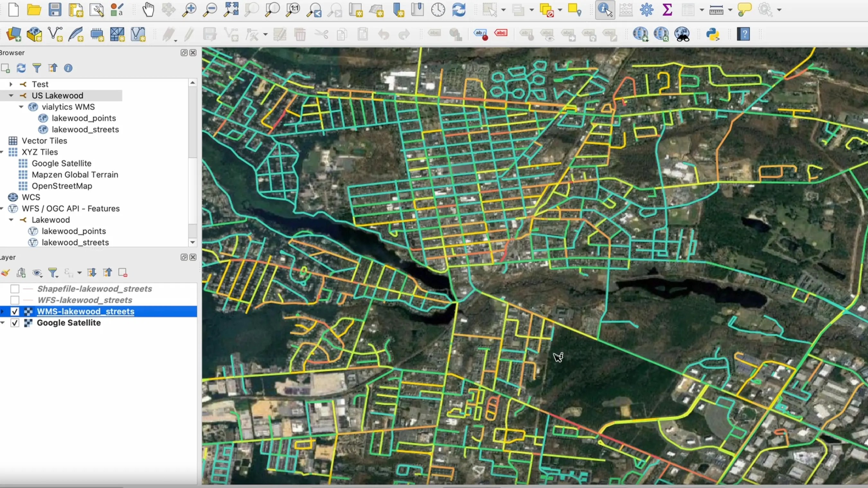
Task: Select the Pan Map hand tool
Action: (x=148, y=9)
